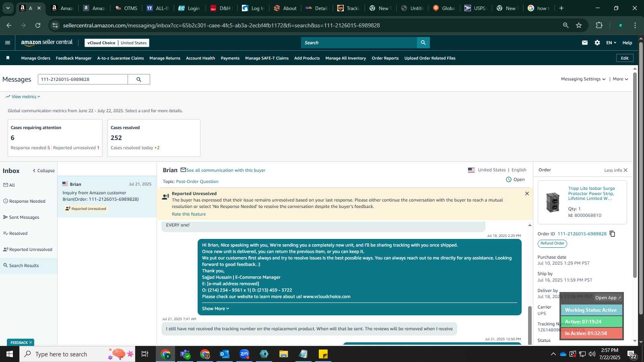Screen dimensions: 644x362
Task: Open the header mail envelope icon
Action: (585, 43)
